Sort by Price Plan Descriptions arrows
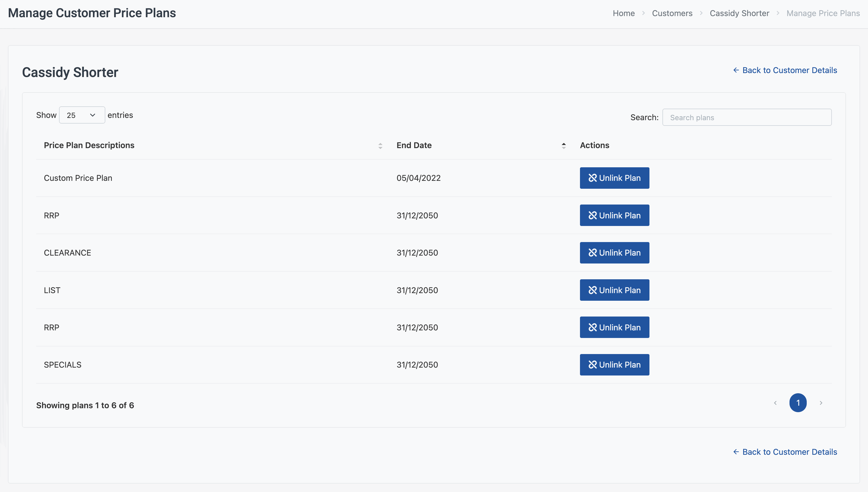Image resolution: width=868 pixels, height=492 pixels. tap(380, 146)
